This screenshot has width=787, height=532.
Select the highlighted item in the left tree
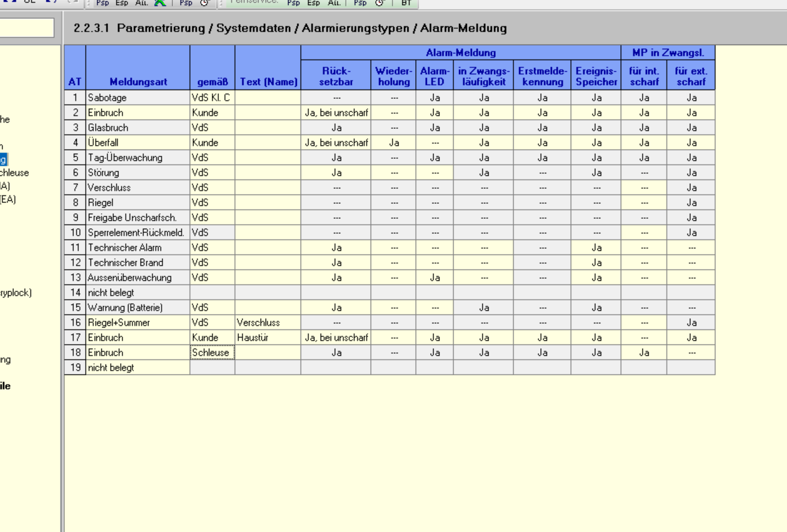pyautogui.click(x=3, y=160)
